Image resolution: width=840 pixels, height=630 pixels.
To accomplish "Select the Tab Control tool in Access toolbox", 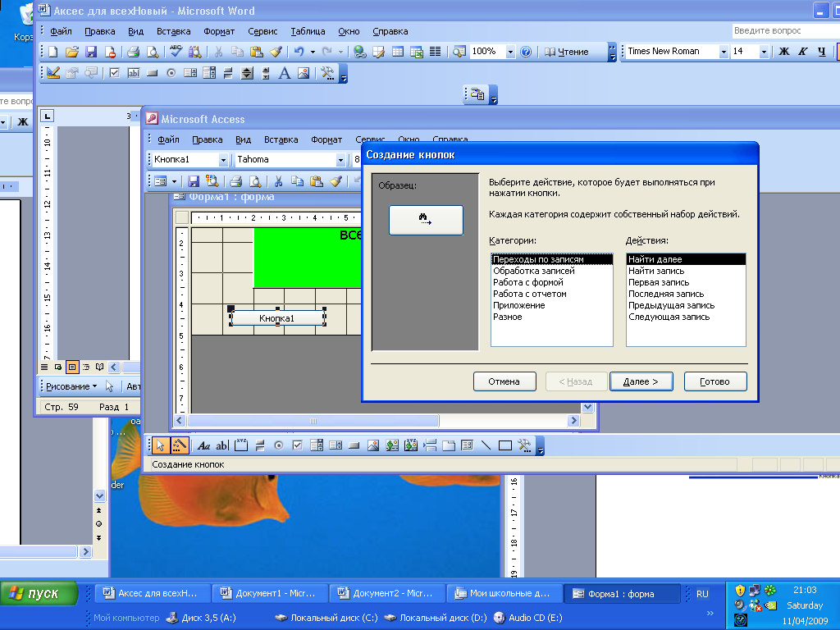I will (x=449, y=445).
